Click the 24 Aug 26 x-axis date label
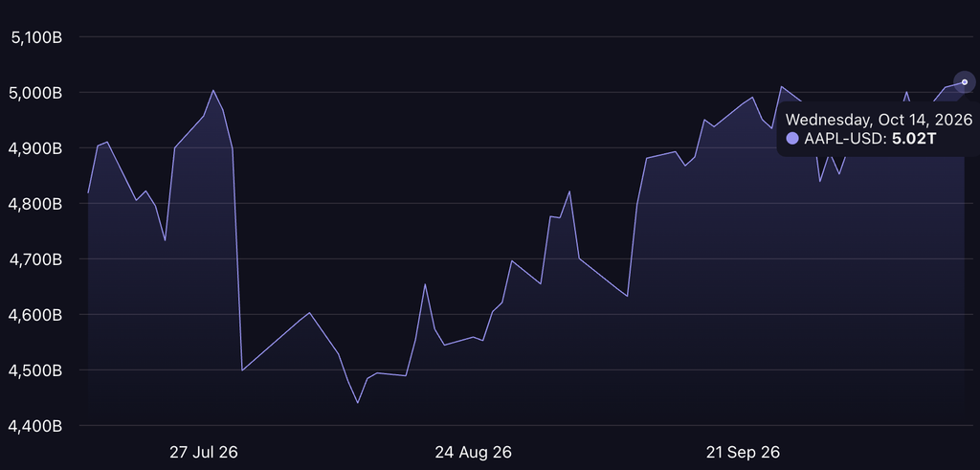 (x=473, y=452)
